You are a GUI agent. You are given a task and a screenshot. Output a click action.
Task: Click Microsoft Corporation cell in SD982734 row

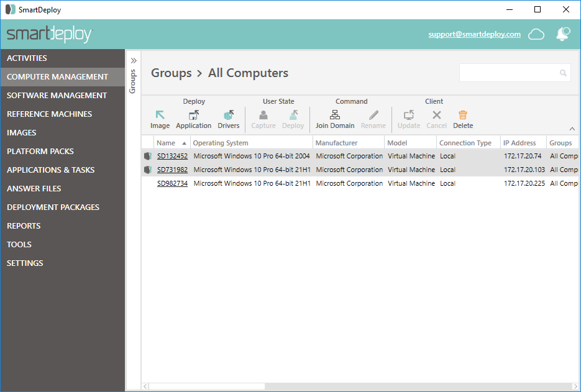[349, 183]
